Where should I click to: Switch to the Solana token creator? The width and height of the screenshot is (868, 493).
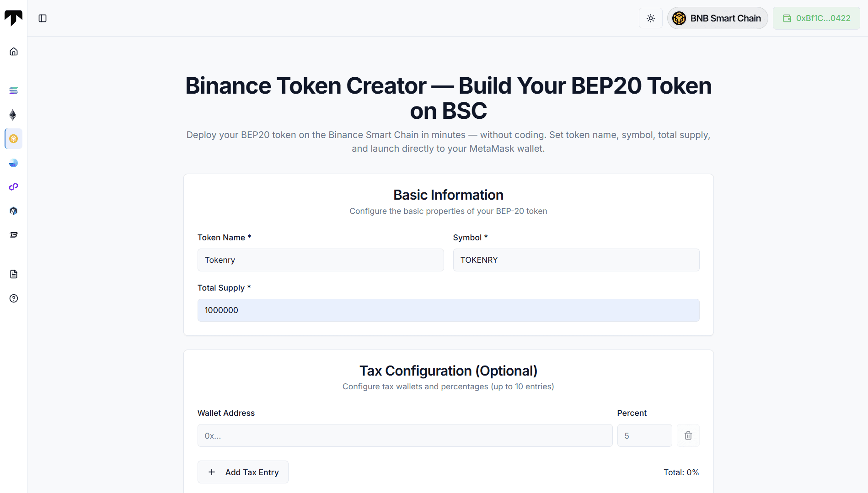point(14,91)
